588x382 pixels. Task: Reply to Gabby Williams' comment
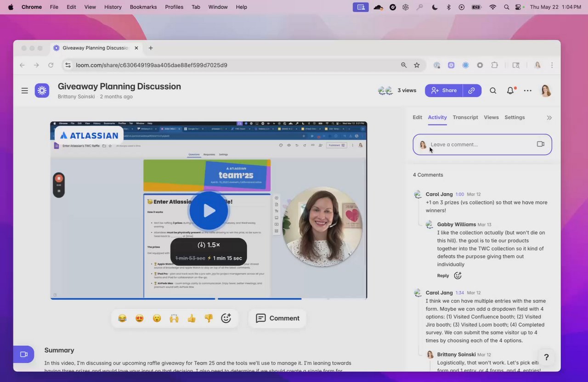coord(443,275)
